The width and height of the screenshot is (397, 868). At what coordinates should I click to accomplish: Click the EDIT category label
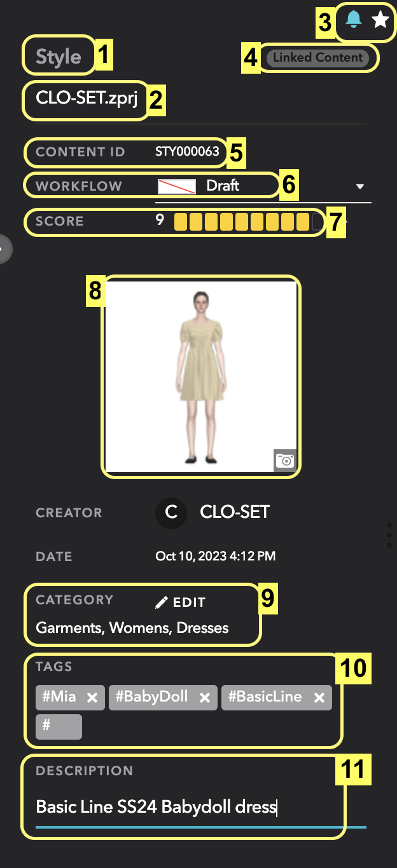point(190,602)
